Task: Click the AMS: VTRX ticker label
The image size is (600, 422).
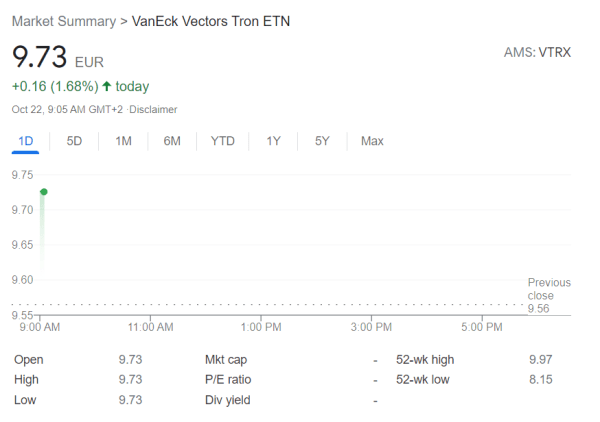Action: [x=537, y=52]
